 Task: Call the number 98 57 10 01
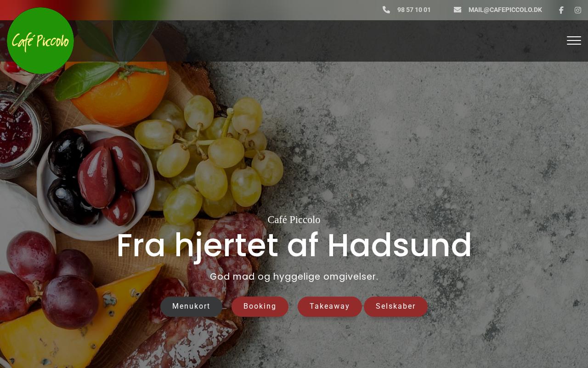pyautogui.click(x=414, y=10)
